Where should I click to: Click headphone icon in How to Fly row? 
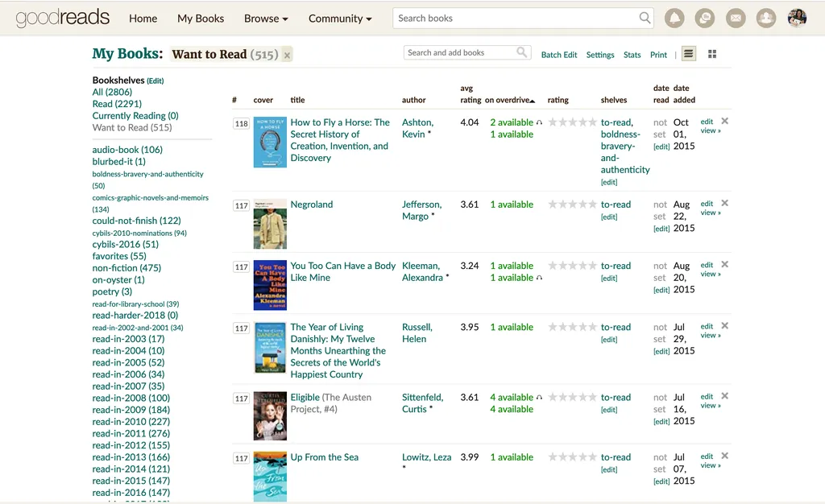(x=539, y=122)
